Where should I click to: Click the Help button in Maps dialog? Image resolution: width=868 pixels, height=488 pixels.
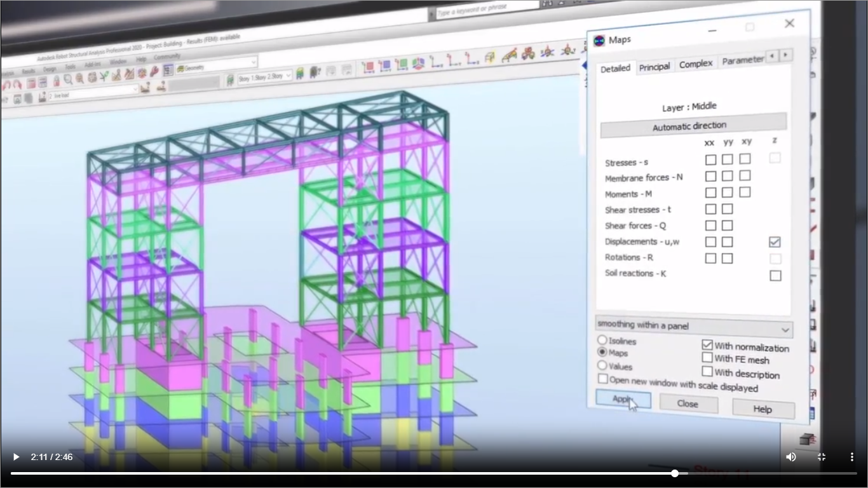pyautogui.click(x=763, y=409)
